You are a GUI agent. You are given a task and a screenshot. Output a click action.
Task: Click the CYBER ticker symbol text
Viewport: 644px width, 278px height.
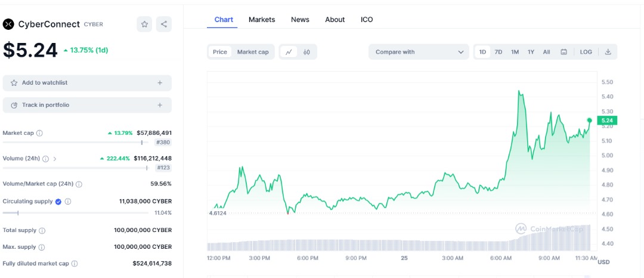tap(94, 24)
